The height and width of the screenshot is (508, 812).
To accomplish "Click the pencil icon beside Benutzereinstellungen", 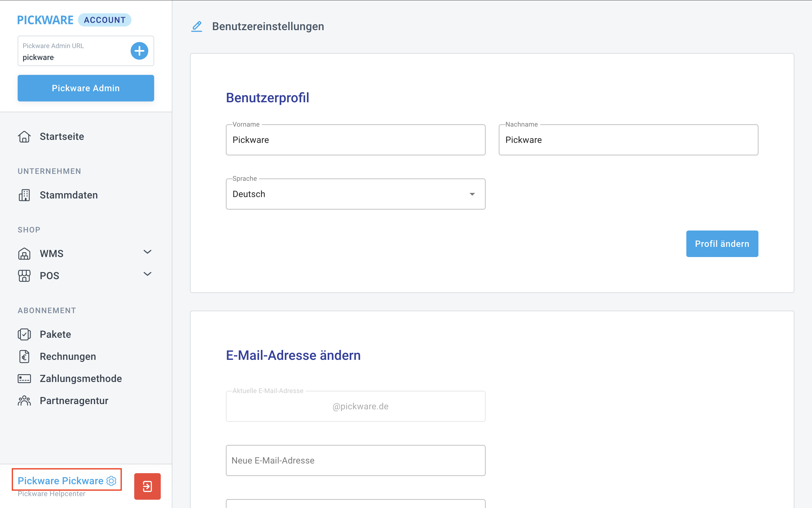I will (197, 26).
